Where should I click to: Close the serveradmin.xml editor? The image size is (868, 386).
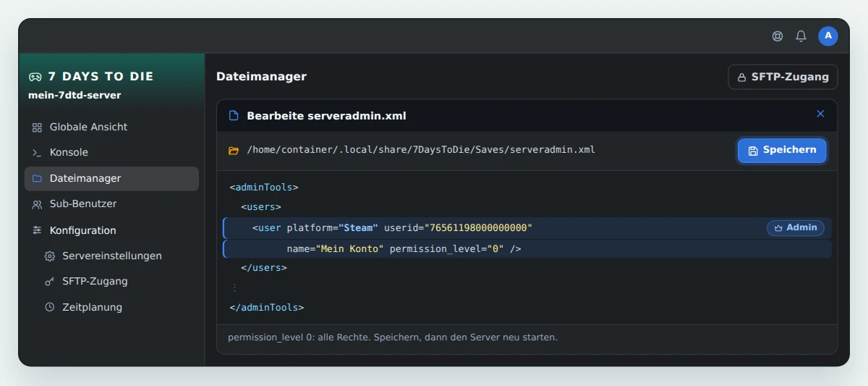point(820,114)
